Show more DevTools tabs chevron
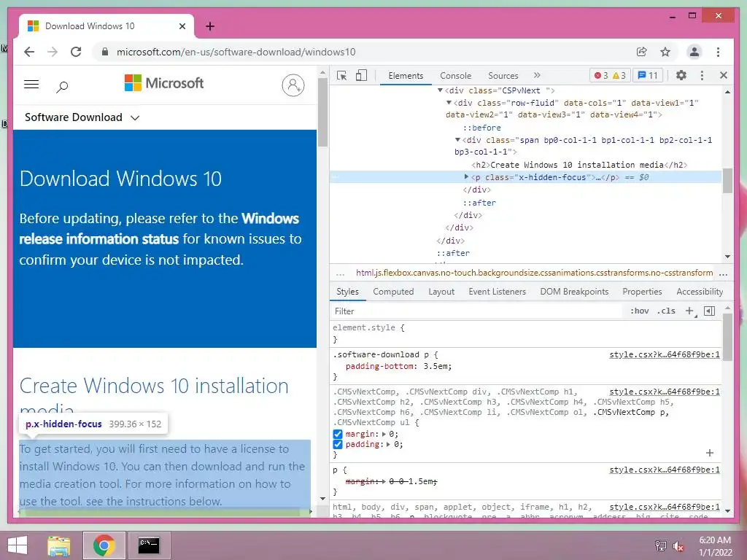This screenshot has height=560, width=747. point(537,75)
